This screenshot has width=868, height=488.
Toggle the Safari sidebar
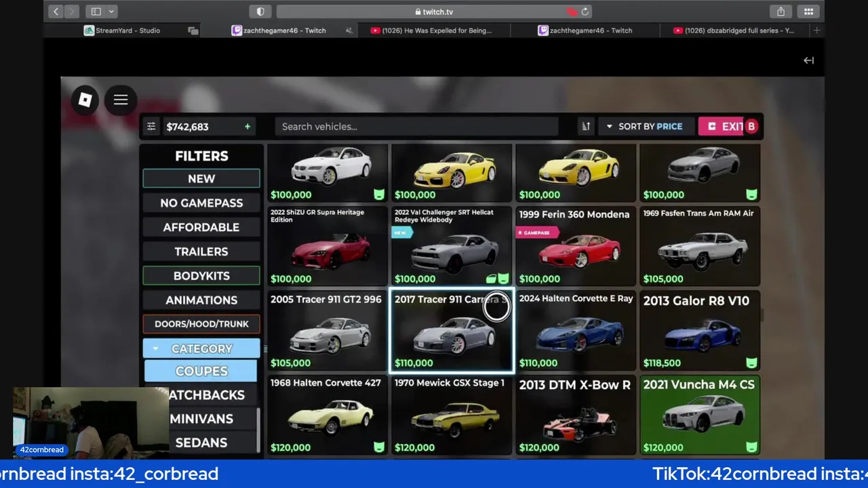point(96,12)
